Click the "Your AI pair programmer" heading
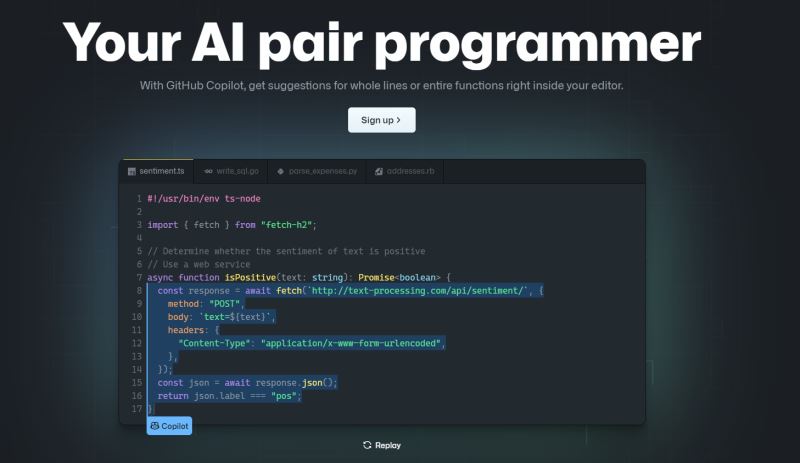This screenshot has width=800, height=463. pos(381,42)
